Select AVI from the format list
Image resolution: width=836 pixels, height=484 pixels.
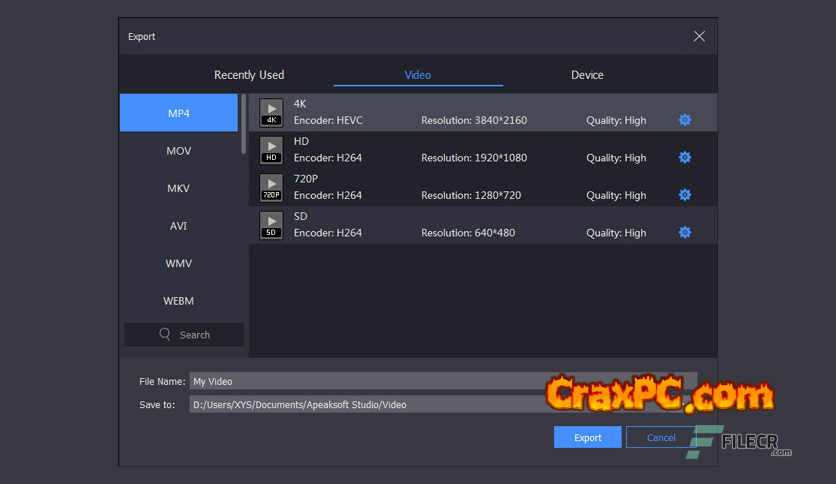point(179,226)
